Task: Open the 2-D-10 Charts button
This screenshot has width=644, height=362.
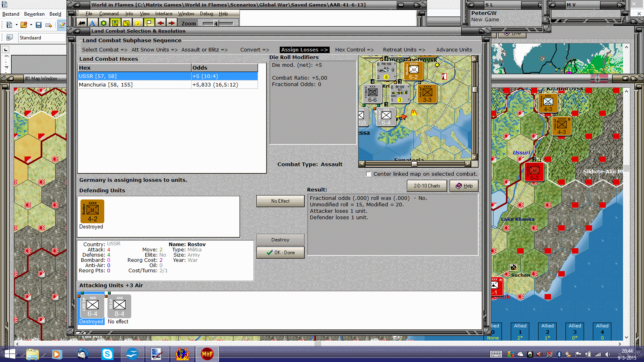Action: click(x=427, y=186)
